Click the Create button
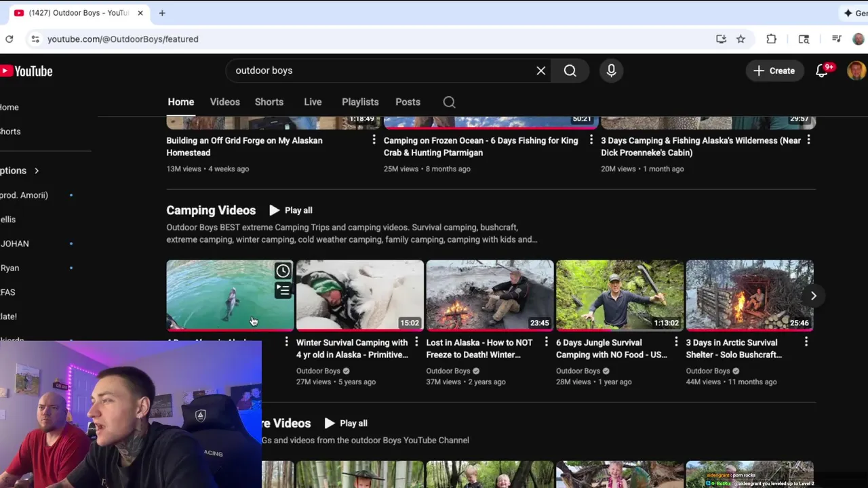The image size is (868, 488). tap(774, 70)
